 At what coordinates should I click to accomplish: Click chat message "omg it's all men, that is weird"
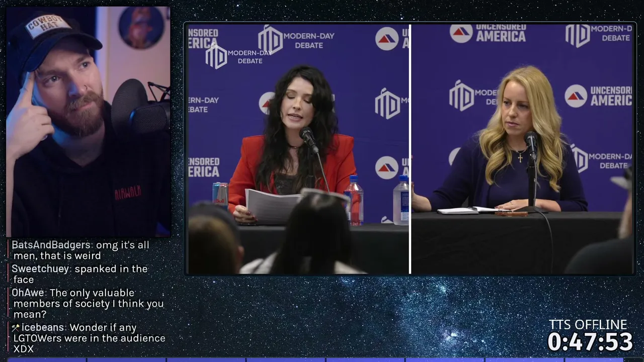[82, 250]
